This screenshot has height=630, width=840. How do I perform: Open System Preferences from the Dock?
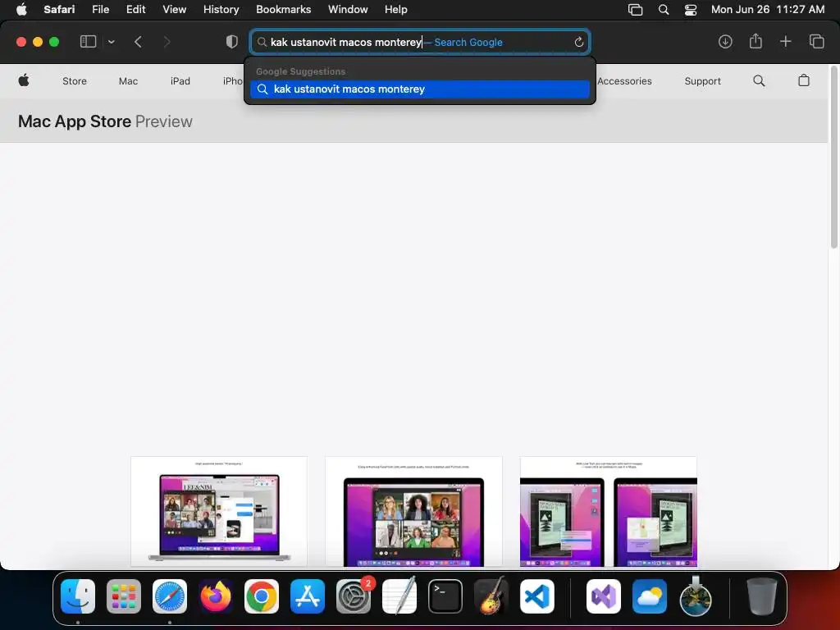click(x=354, y=596)
